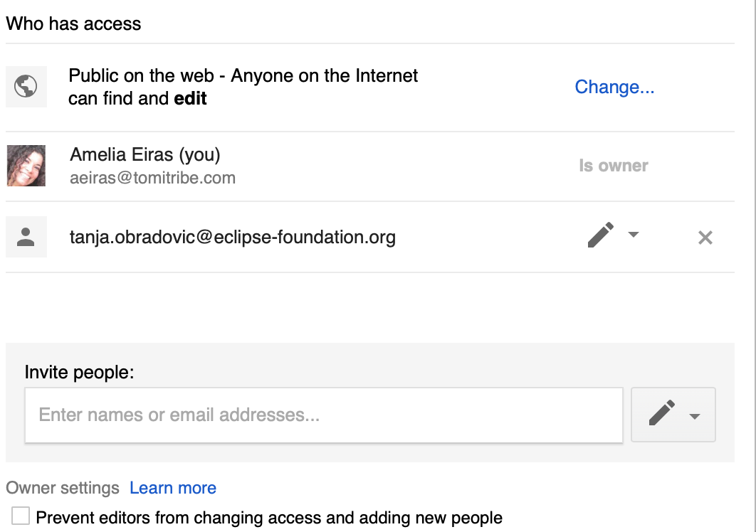Screen dimensions: 756x532
Task: Click Prevent editors from changing access text
Action: point(269,518)
